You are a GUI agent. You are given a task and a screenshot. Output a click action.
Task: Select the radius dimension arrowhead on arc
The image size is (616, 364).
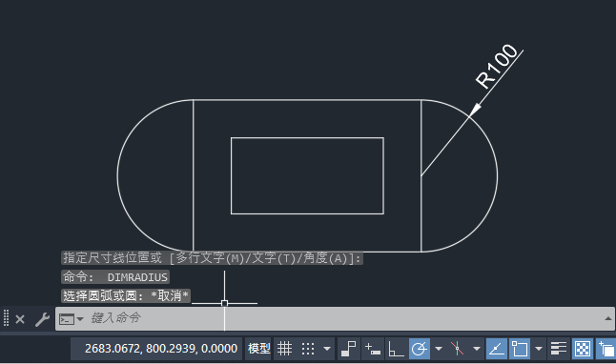click(x=475, y=110)
